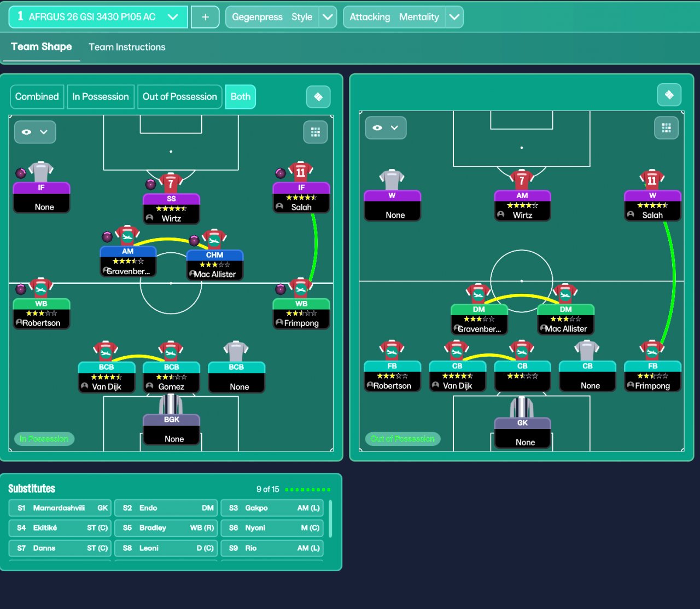Select substitute S4 Ekitiké

[x=60, y=528]
